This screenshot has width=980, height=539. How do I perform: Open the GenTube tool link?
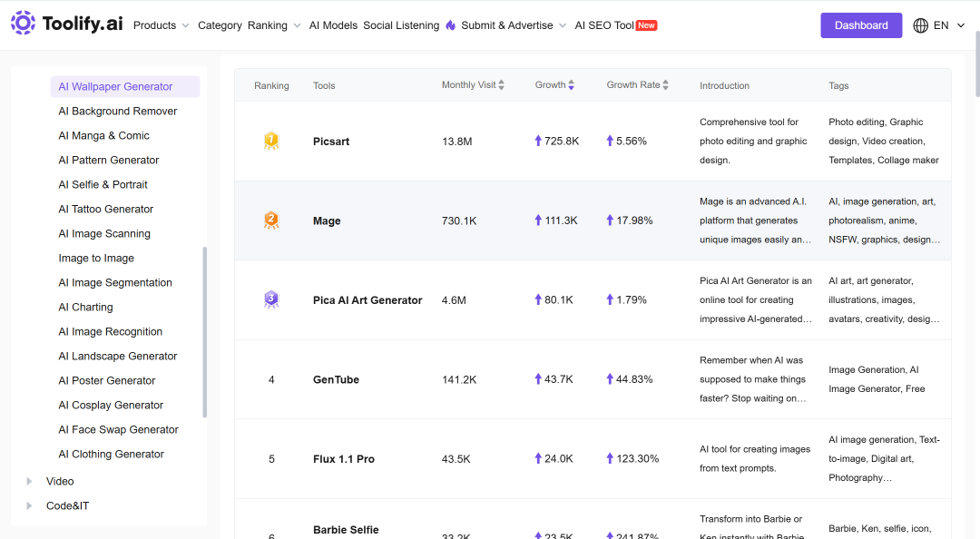pos(337,379)
